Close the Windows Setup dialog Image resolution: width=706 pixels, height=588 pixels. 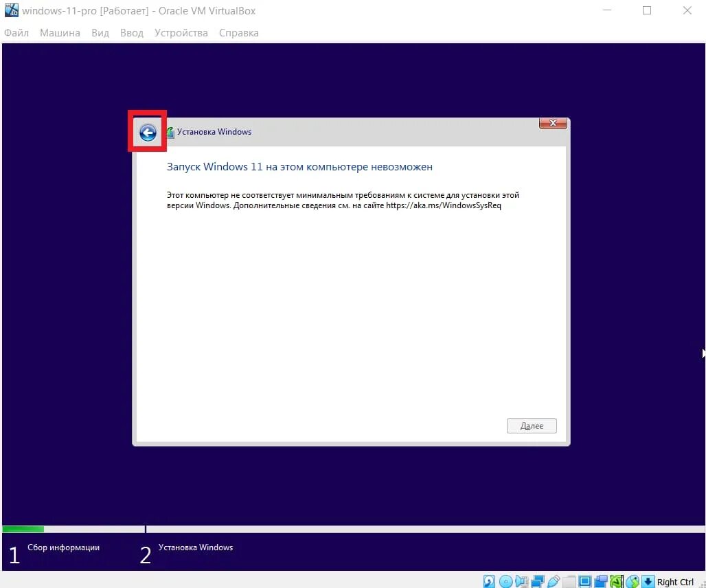point(553,123)
